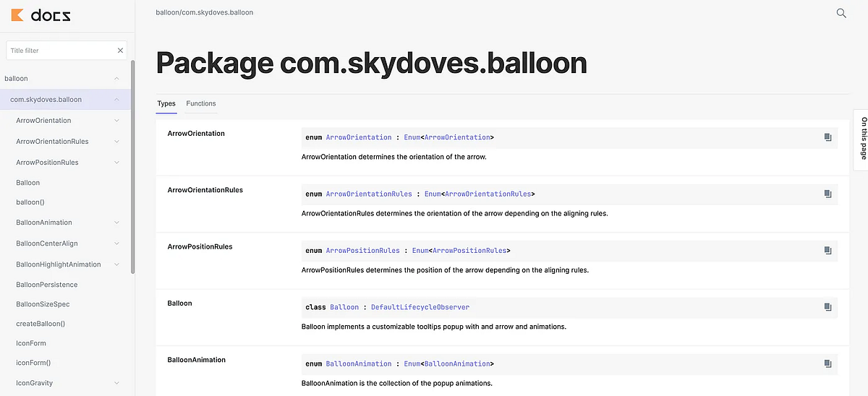Viewport: 868px width, 396px height.
Task: Open the createBalloon() sidebar entry
Action: click(x=41, y=324)
